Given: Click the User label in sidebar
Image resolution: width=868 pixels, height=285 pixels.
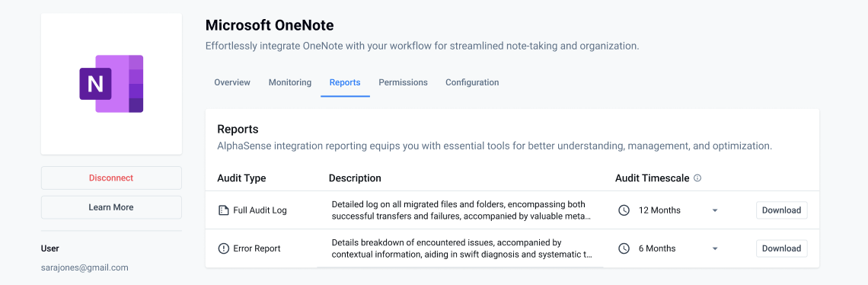Looking at the screenshot, I should point(49,248).
